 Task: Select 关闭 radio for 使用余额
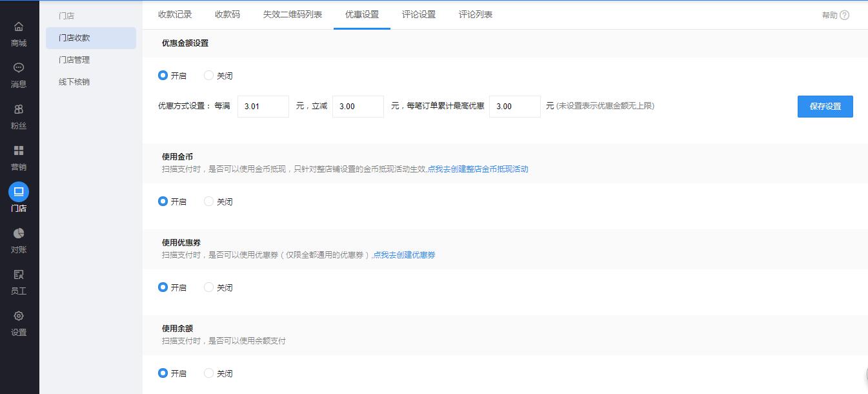click(208, 373)
